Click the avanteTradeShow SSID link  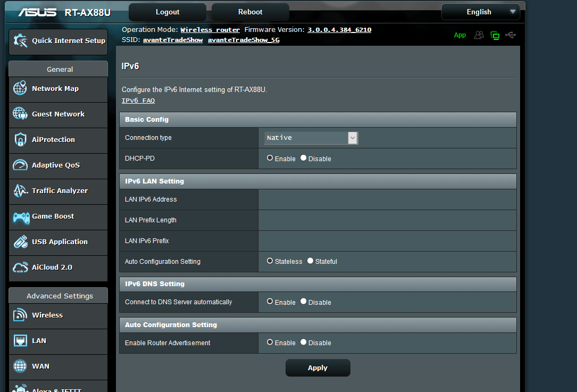pyautogui.click(x=173, y=40)
